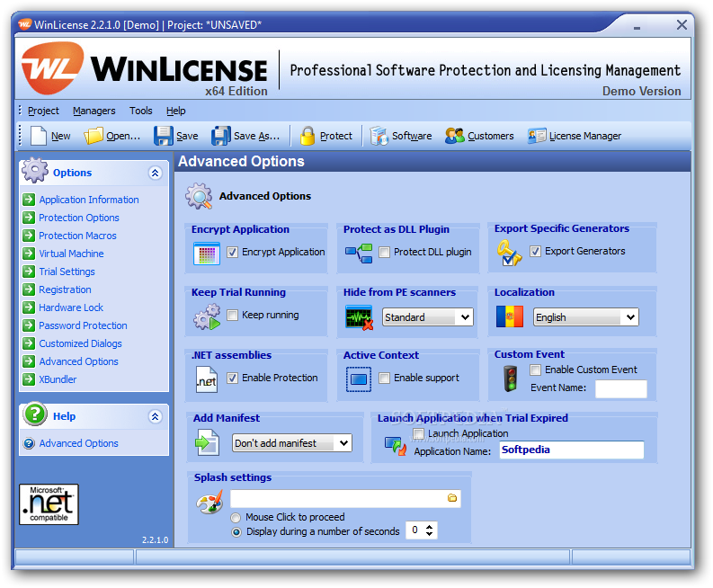Click the Protect padlock icon
713x588 pixels.
pos(307,136)
